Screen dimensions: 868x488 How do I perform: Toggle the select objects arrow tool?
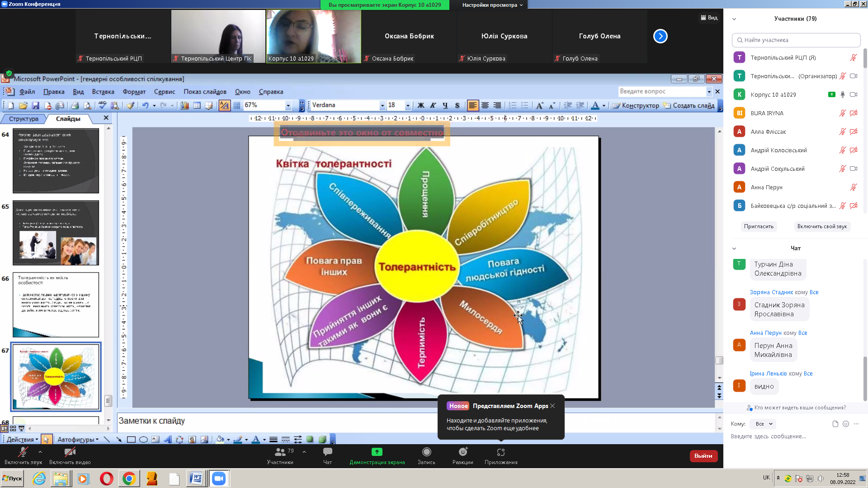pyautogui.click(x=46, y=439)
